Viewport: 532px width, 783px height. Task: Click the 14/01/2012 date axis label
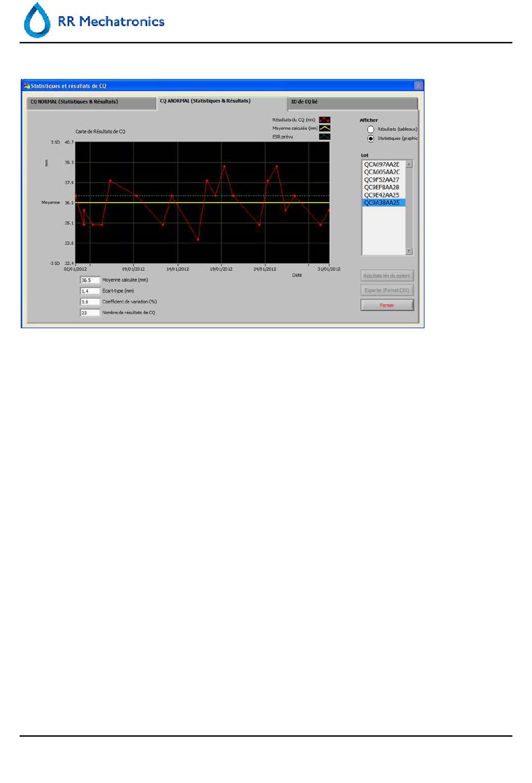click(178, 269)
